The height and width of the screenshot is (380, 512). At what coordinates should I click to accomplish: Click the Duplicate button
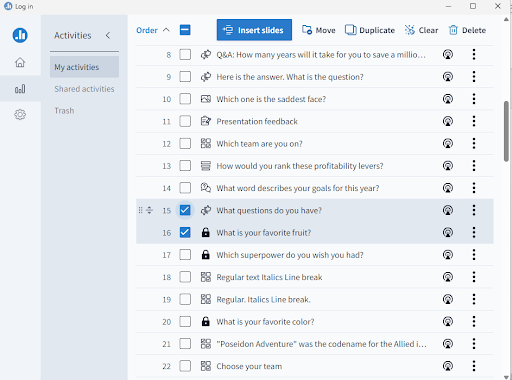(370, 30)
